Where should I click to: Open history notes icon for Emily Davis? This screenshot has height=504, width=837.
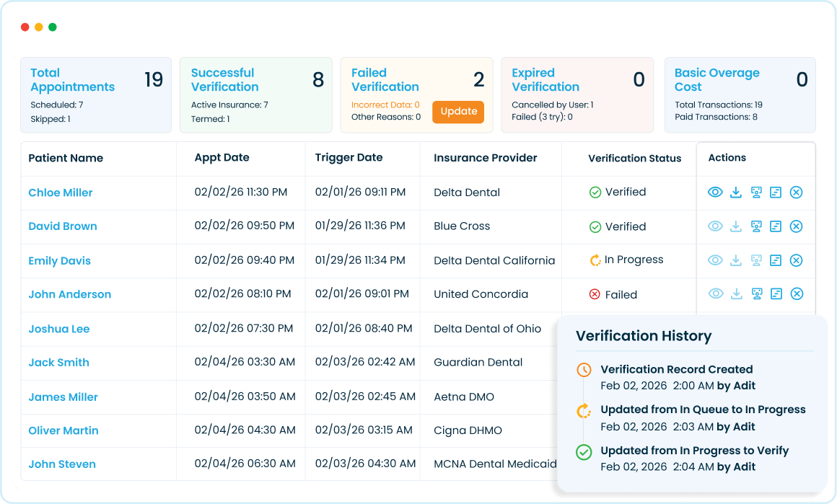(776, 260)
